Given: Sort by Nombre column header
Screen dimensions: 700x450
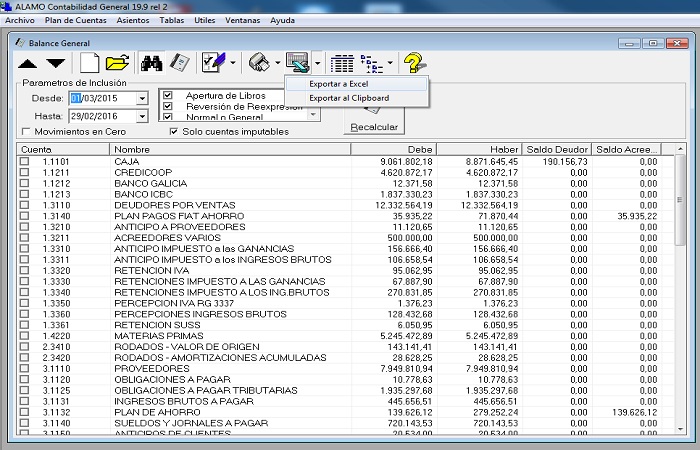Looking at the screenshot, I should point(230,150).
